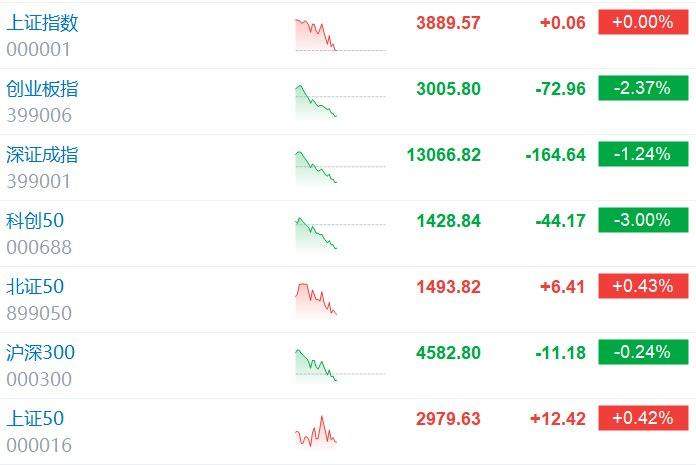Viewport: 696px width, 465px height.
Task: Click the 沪深300 green sparkline chart
Action: [x=317, y=364]
